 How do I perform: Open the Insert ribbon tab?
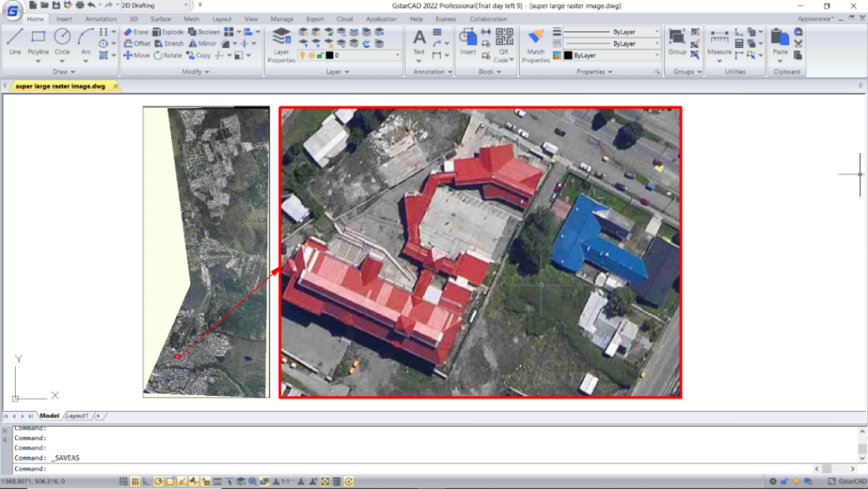[x=64, y=19]
